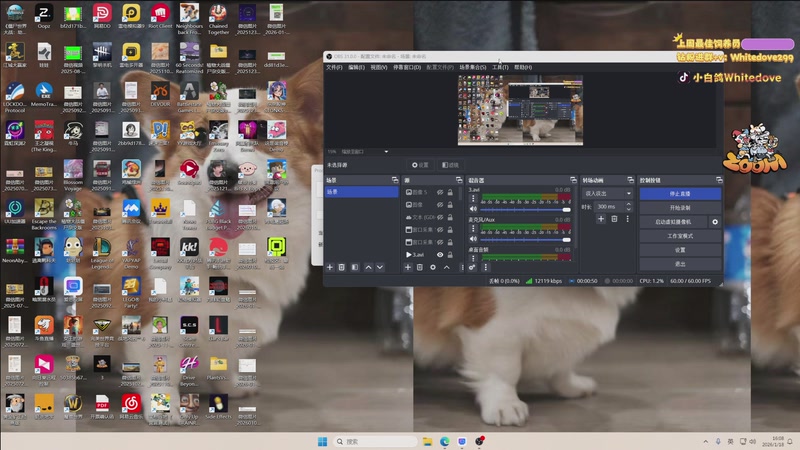Open the 淡入淡出 transition dropdown
This screenshot has height=450, width=800.
pos(607,193)
